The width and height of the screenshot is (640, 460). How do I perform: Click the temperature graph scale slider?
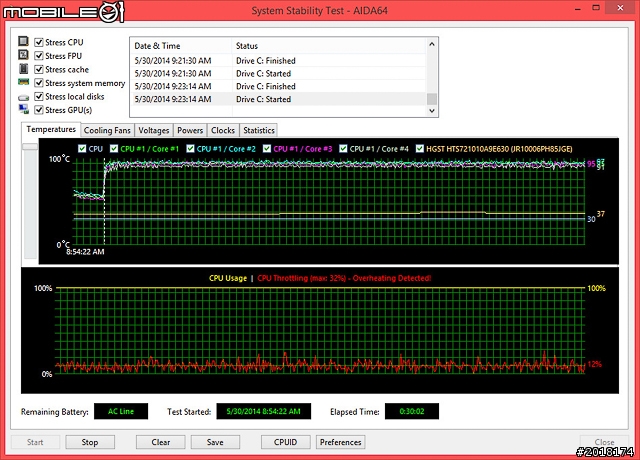(30, 147)
